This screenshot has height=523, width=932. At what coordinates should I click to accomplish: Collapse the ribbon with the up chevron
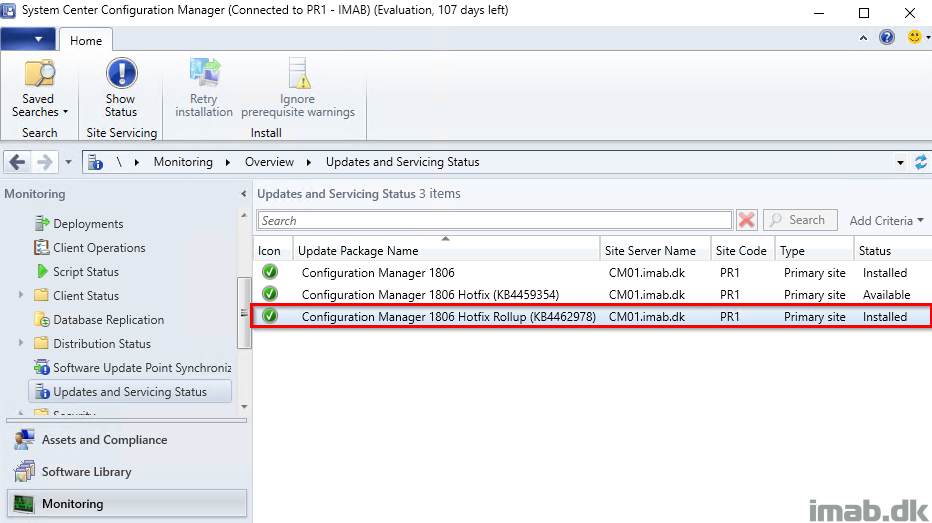863,38
